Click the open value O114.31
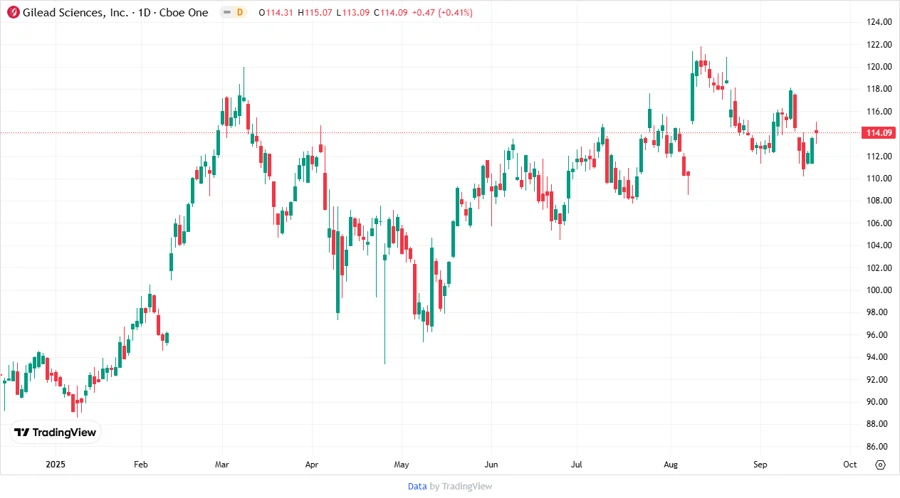This screenshot has width=900, height=498. (x=276, y=13)
